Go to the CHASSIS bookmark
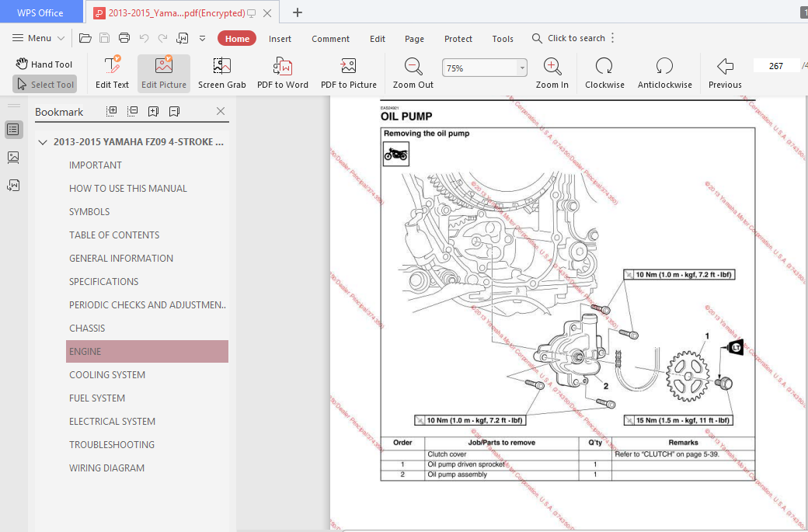Viewport: 808px width, 532px height. pyautogui.click(x=87, y=328)
